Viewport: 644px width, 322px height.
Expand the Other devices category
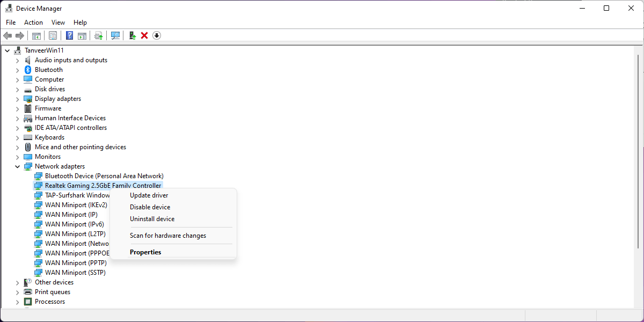(x=17, y=282)
